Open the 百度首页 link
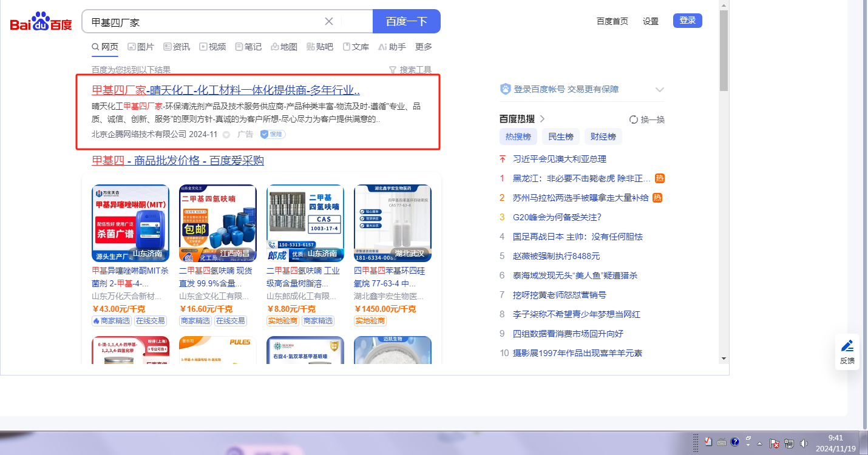The width and height of the screenshot is (868, 455). 612,21
